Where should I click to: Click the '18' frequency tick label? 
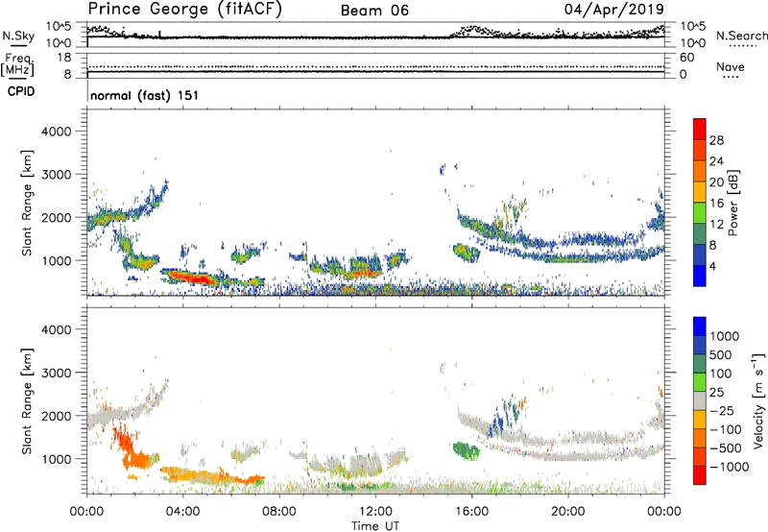coord(63,58)
